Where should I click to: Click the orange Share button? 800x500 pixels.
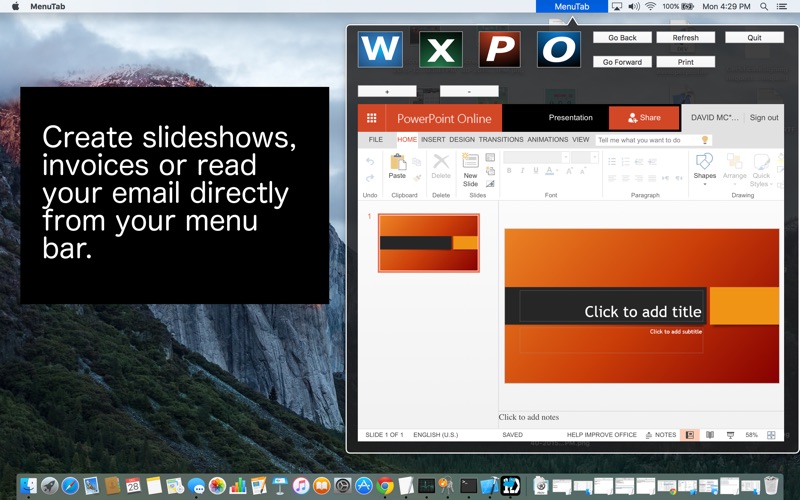[x=644, y=118]
